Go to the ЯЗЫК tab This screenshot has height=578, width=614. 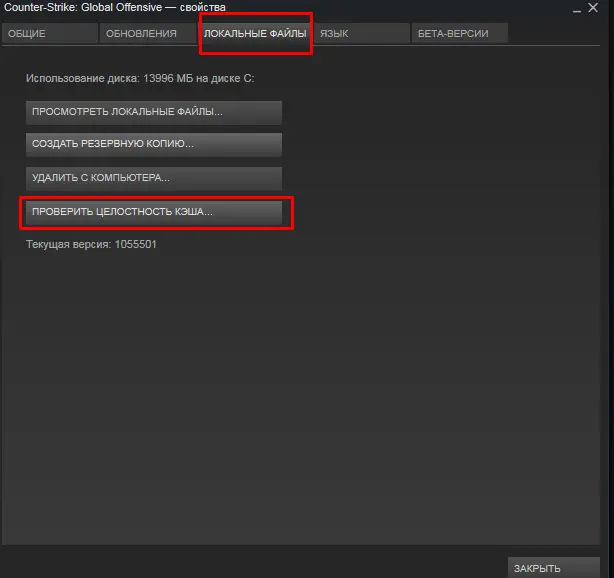362,33
